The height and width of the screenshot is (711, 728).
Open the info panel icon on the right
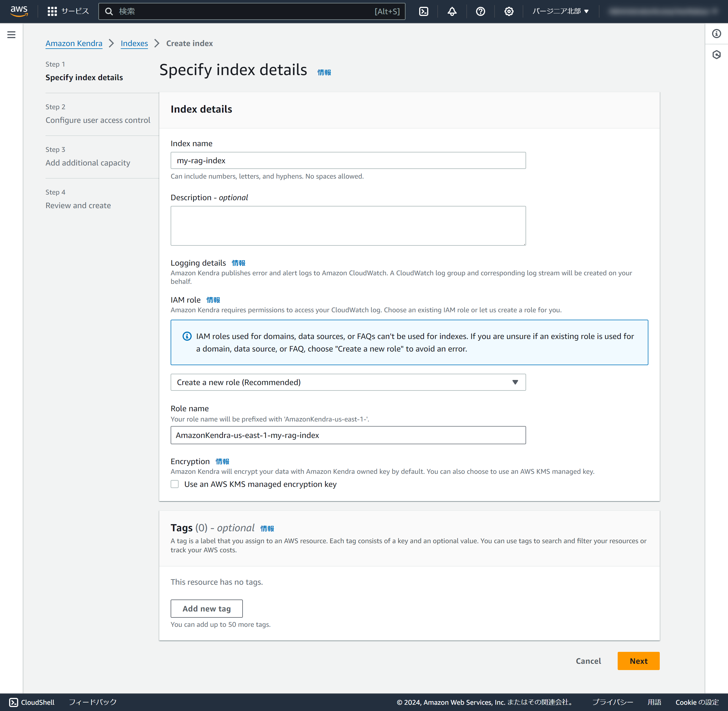[x=716, y=34]
